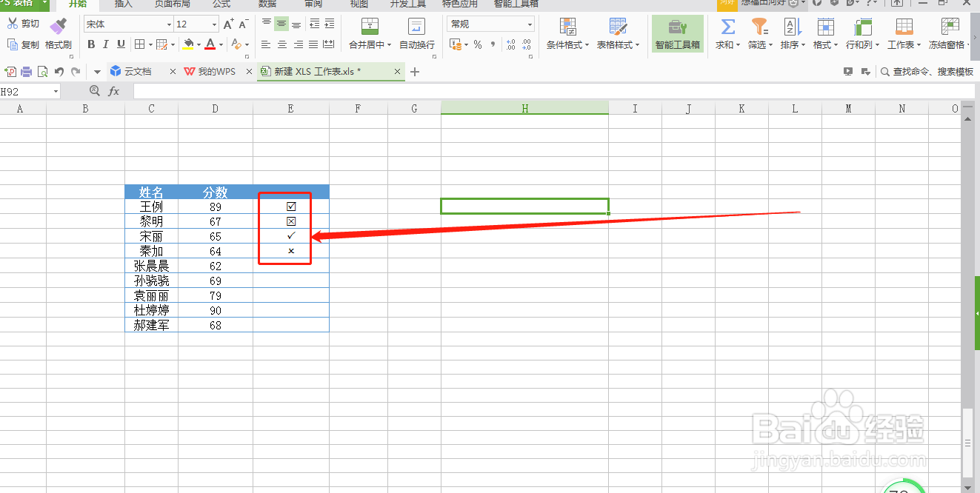Click the Undo arrow icon
The height and width of the screenshot is (493, 980).
pos(59,72)
